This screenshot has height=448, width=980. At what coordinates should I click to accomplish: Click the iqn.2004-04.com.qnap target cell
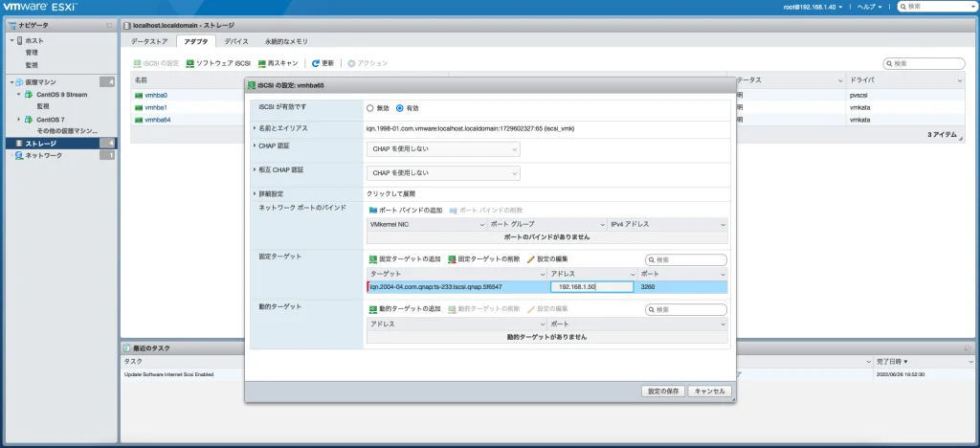457,287
